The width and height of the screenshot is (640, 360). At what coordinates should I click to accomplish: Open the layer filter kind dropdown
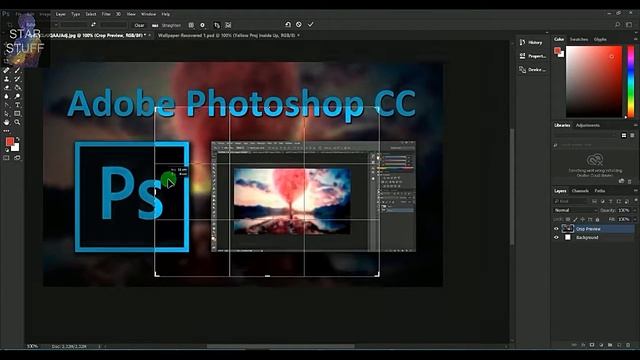coord(571,201)
